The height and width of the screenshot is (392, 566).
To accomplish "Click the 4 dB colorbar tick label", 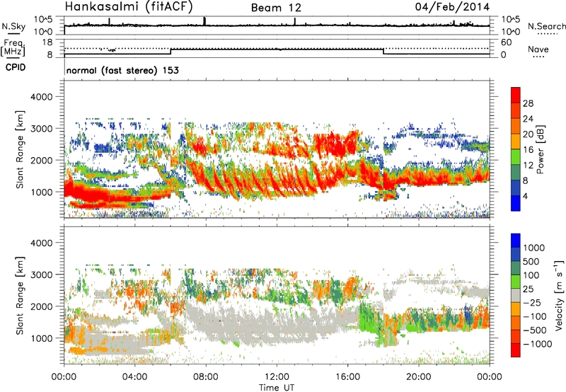I will tap(525, 196).
